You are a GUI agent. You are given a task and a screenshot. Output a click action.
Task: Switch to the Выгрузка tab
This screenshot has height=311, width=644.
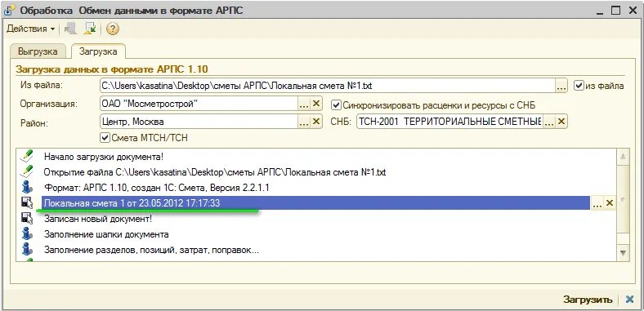click(x=38, y=51)
